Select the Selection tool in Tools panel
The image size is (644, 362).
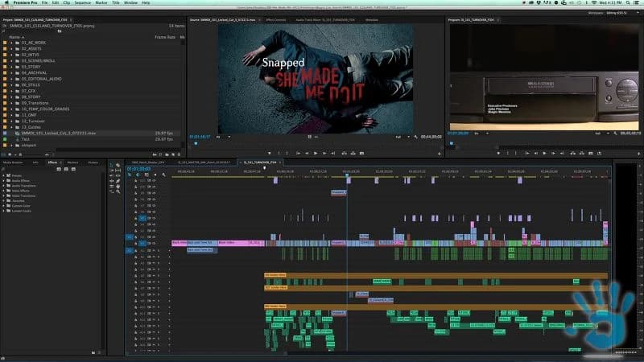click(112, 165)
